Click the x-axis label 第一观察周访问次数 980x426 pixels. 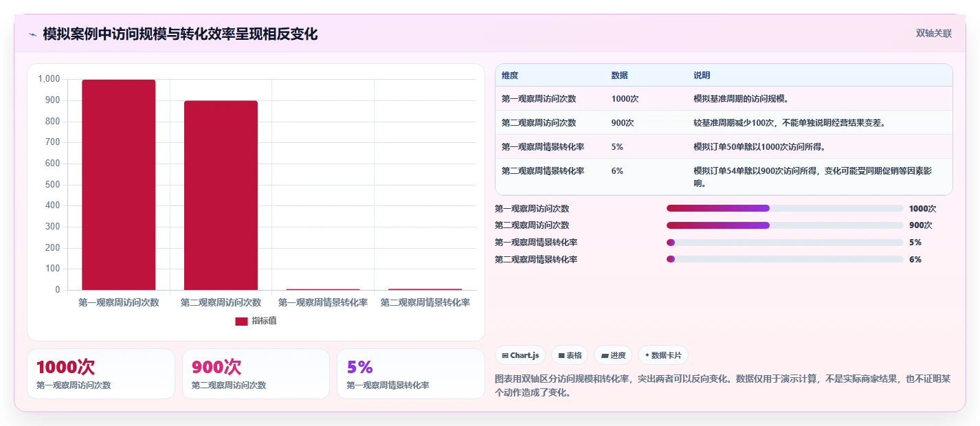[119, 302]
